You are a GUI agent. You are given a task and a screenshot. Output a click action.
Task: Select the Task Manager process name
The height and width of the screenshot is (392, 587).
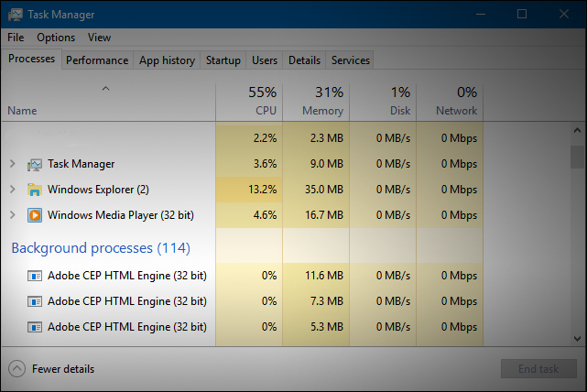[81, 164]
